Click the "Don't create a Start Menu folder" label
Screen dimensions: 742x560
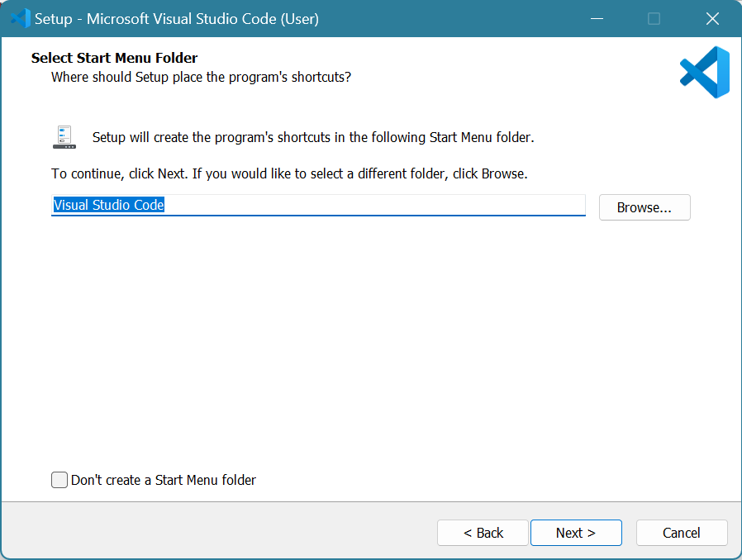click(164, 480)
